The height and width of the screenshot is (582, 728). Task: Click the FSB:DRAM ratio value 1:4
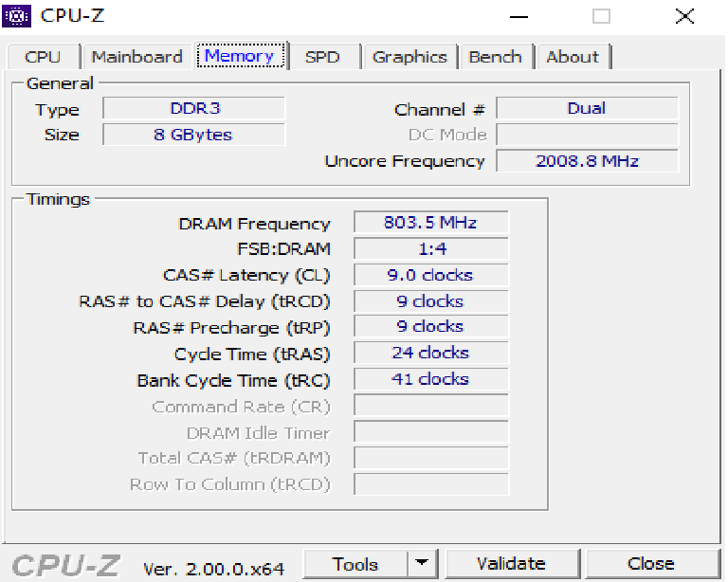pyautogui.click(x=431, y=248)
